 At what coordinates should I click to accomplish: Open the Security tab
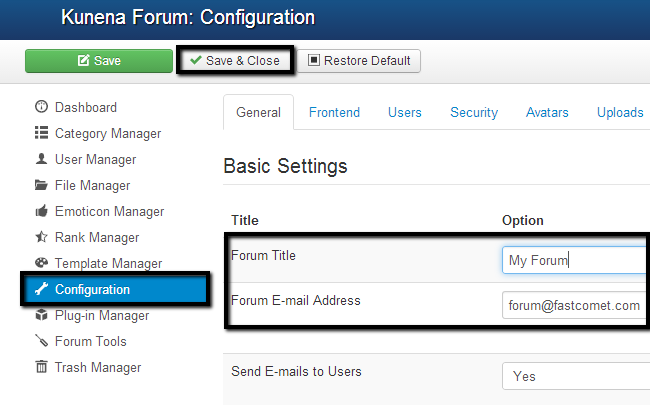click(x=474, y=113)
